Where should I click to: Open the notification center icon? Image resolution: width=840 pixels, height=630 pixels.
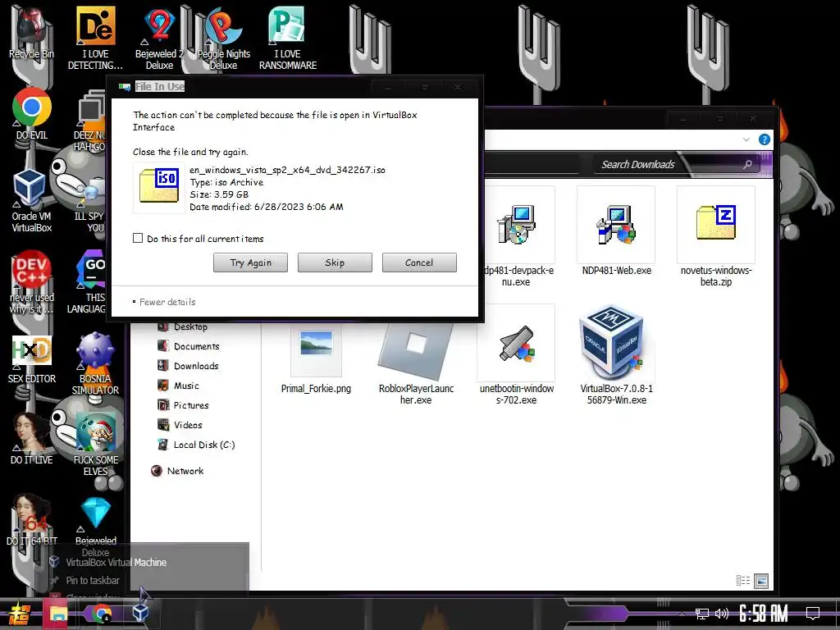tap(813, 614)
